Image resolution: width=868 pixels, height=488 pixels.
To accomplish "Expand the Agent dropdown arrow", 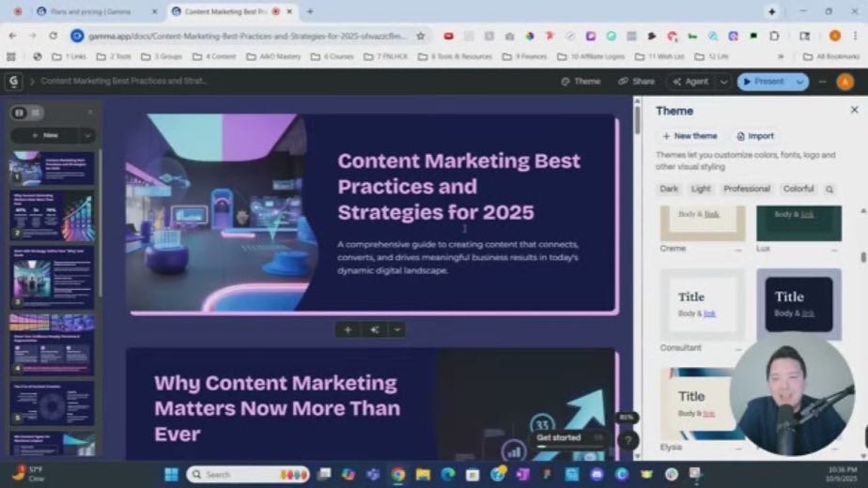I will 723,82.
